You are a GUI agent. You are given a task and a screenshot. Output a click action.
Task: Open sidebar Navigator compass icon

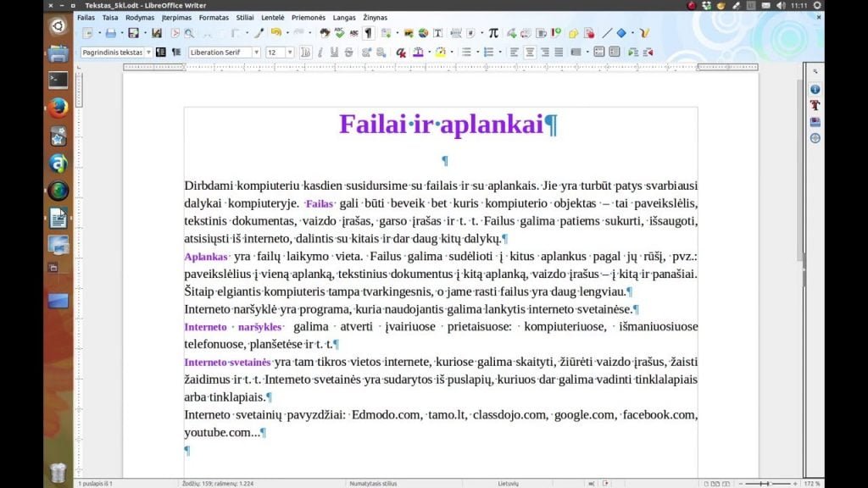click(x=815, y=138)
